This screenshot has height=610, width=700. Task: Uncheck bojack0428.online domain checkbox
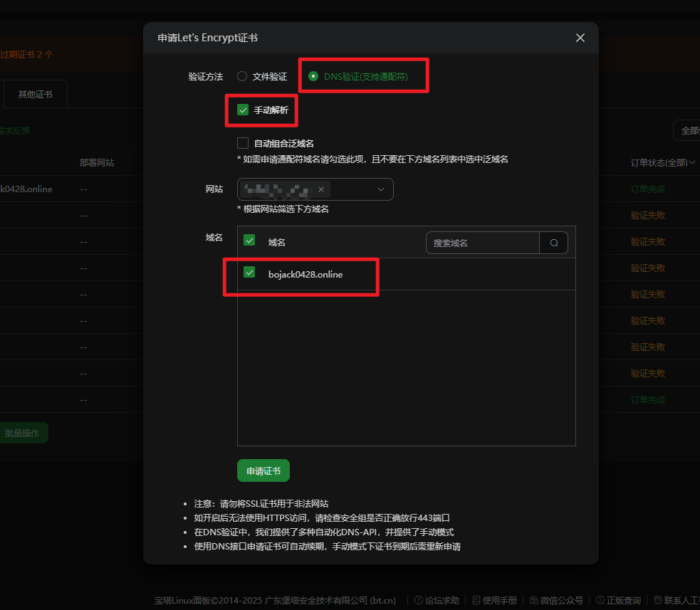click(x=249, y=272)
